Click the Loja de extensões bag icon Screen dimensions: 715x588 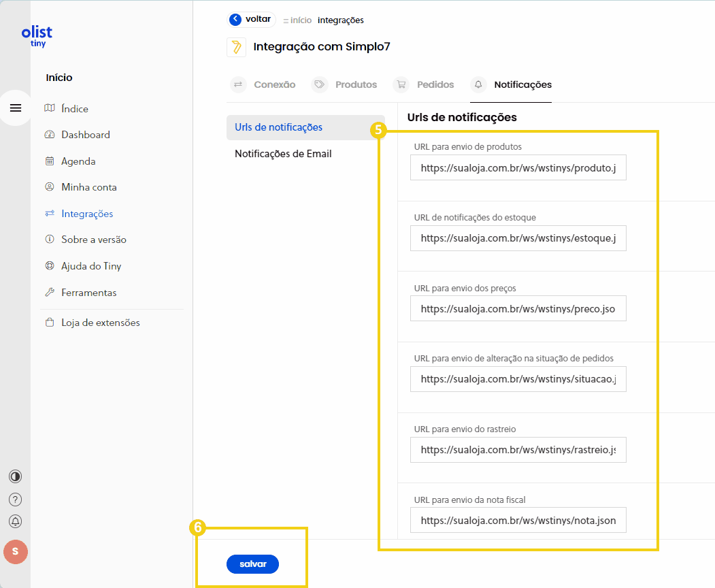coord(49,323)
